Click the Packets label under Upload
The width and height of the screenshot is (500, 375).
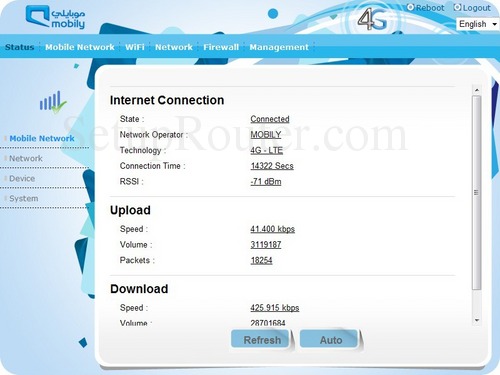point(137,260)
